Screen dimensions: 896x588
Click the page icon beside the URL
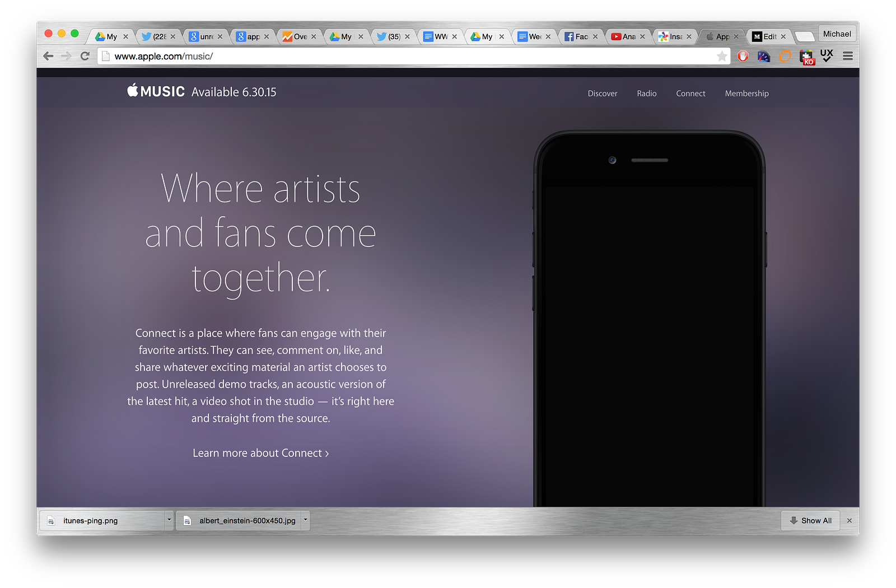105,56
